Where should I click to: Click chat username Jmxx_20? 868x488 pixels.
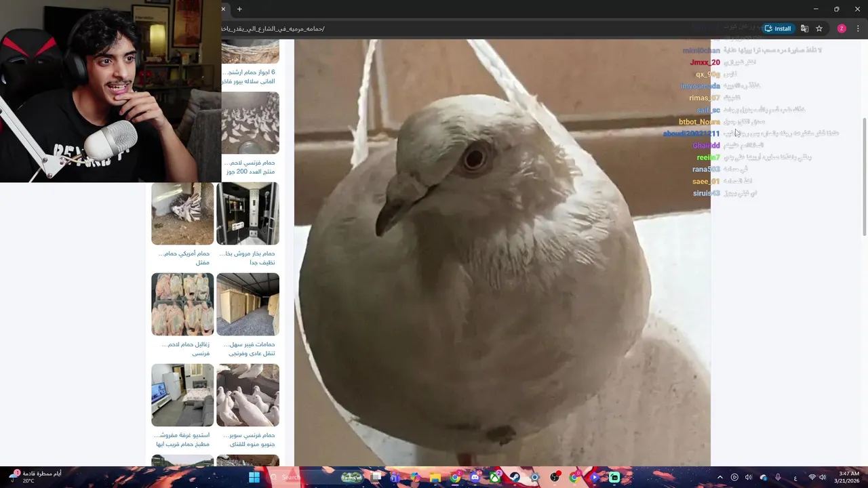[x=705, y=62]
